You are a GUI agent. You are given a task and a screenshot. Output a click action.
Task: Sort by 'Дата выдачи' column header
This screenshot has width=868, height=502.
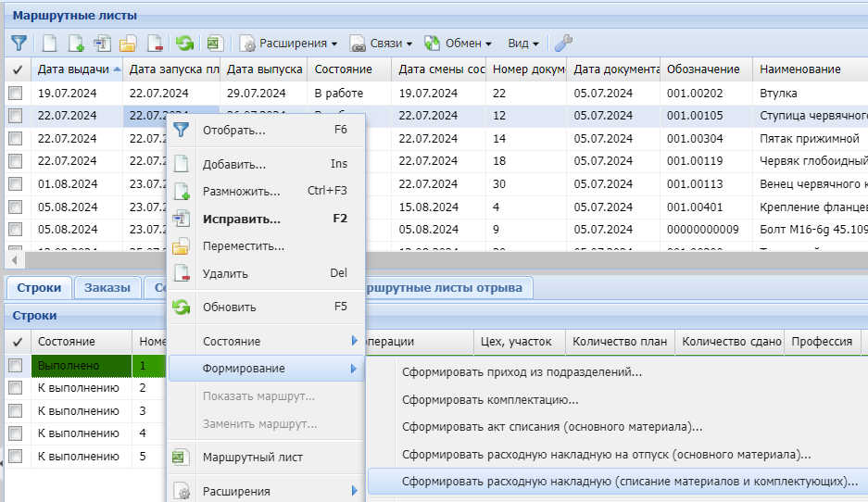(x=73, y=69)
